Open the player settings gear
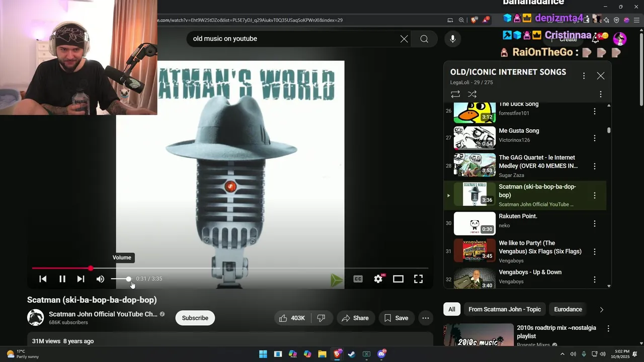This screenshot has width=644, height=362. (x=378, y=279)
